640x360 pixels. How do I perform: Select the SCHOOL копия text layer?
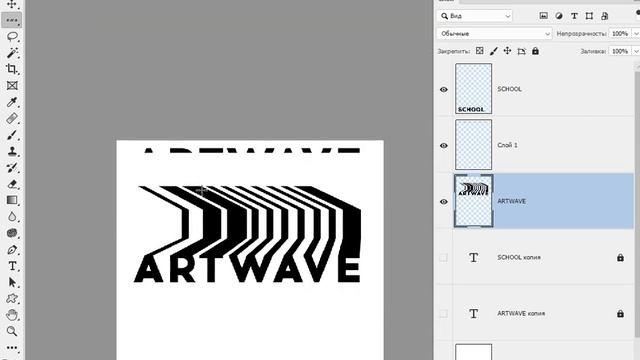(535, 258)
